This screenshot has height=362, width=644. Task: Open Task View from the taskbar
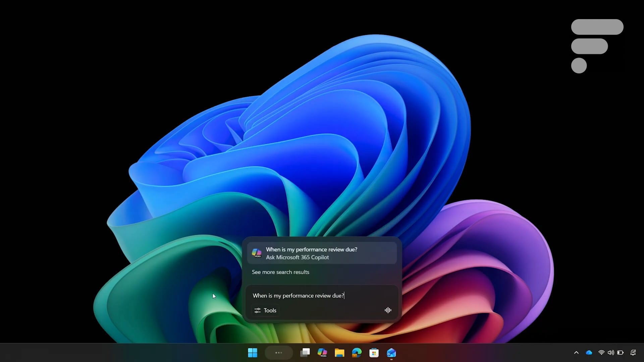point(305,353)
